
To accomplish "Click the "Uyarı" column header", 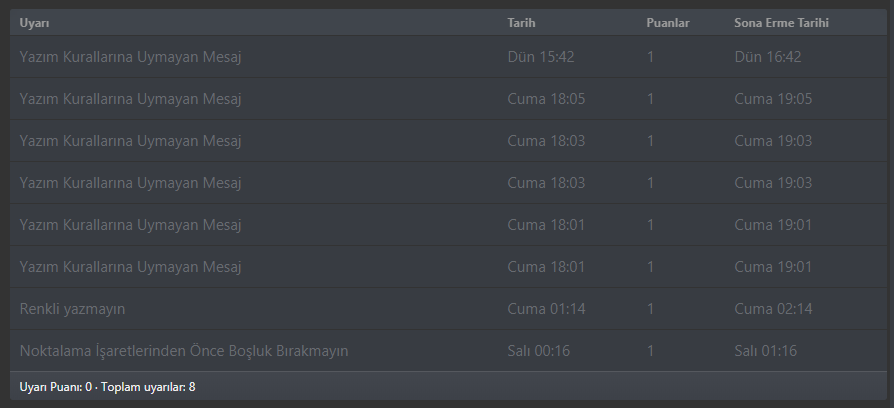I will 34,23.
